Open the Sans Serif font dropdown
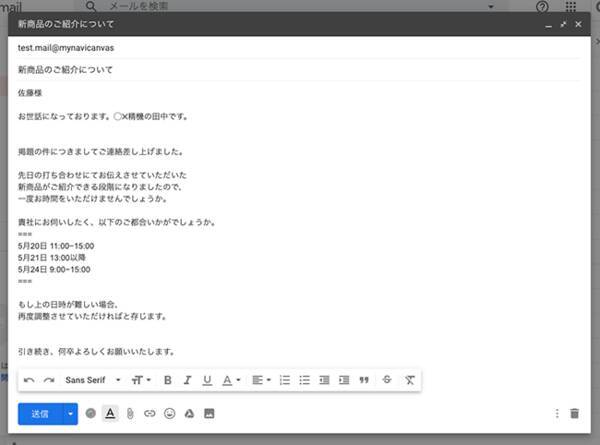 (93, 380)
